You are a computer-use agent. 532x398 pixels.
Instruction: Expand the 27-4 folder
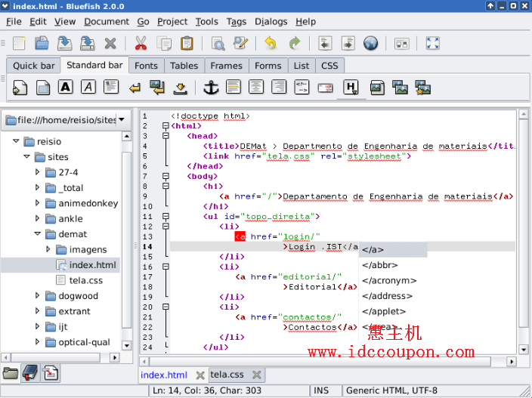pyautogui.click(x=37, y=172)
